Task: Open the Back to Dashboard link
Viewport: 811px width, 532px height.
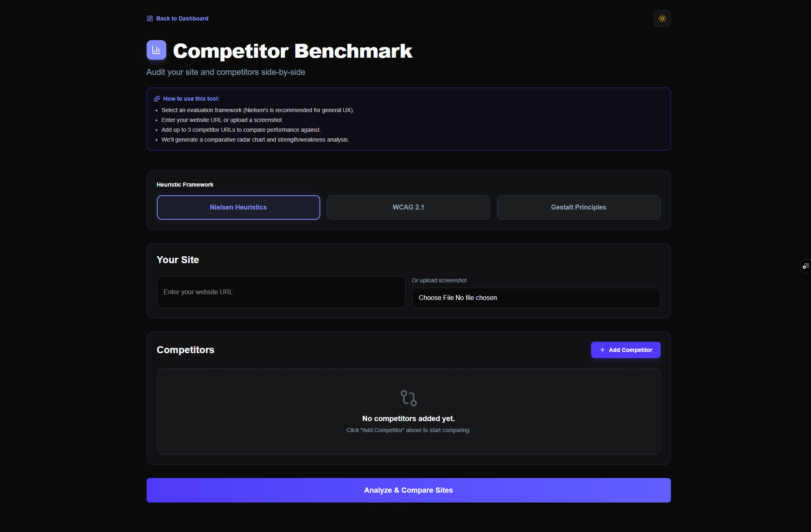Action: click(x=182, y=18)
